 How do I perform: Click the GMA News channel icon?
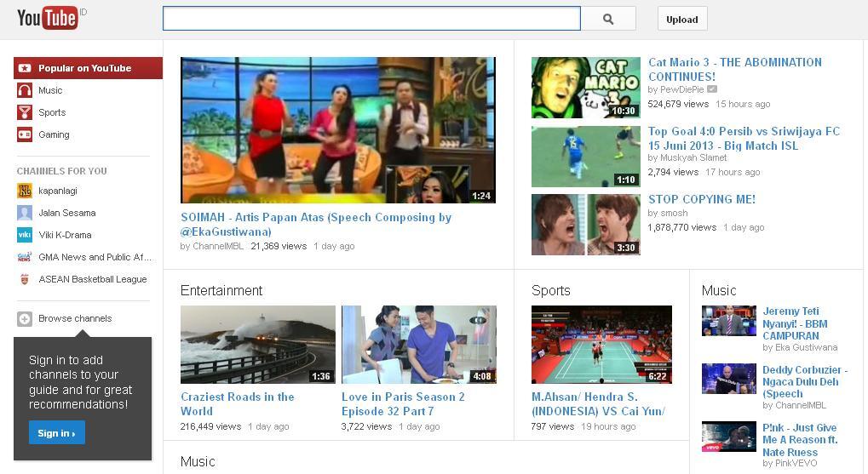click(25, 257)
